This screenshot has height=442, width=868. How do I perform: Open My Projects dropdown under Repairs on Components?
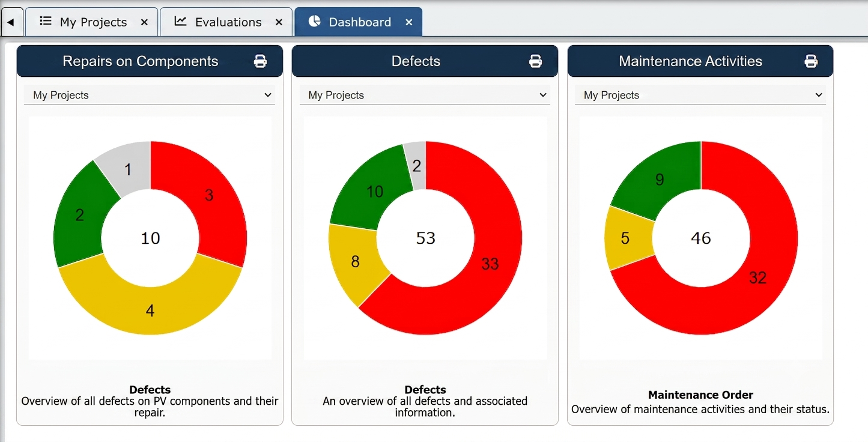pyautogui.click(x=150, y=95)
